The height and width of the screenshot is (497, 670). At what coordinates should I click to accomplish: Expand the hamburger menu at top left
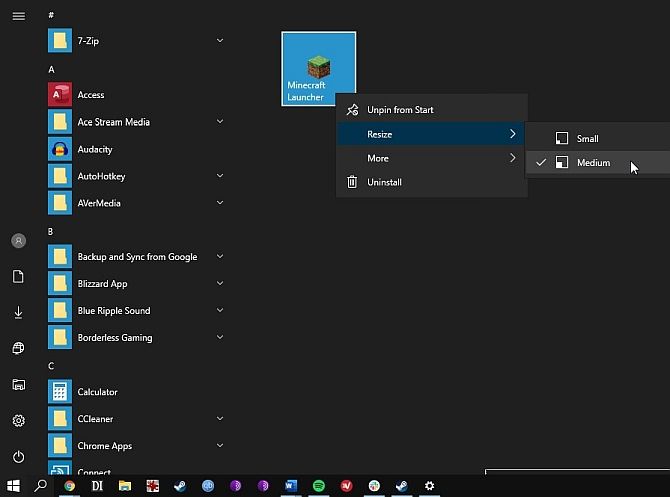(18, 17)
